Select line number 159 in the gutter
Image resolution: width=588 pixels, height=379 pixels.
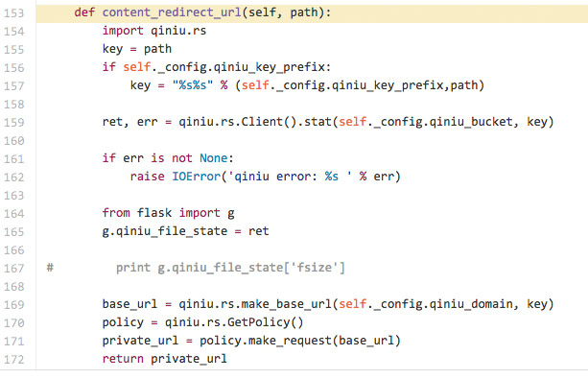(x=13, y=122)
